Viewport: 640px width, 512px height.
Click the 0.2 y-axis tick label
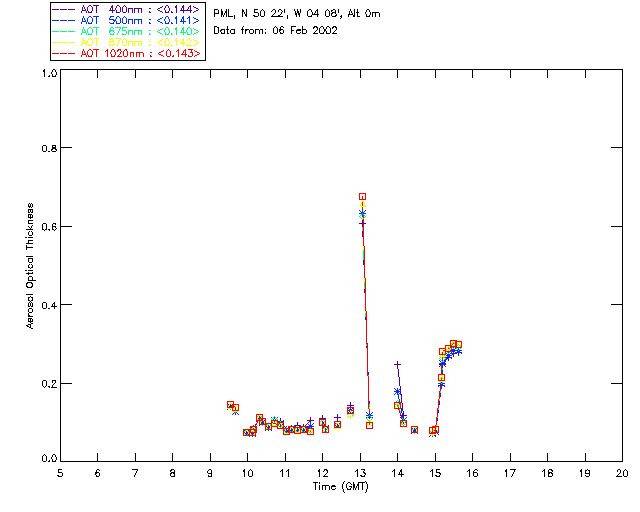pyautogui.click(x=49, y=383)
